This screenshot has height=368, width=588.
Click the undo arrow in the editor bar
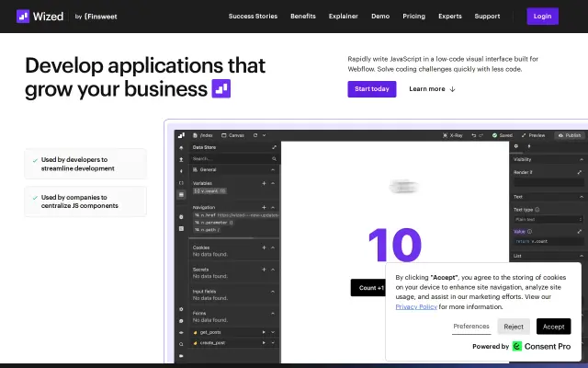click(x=474, y=135)
